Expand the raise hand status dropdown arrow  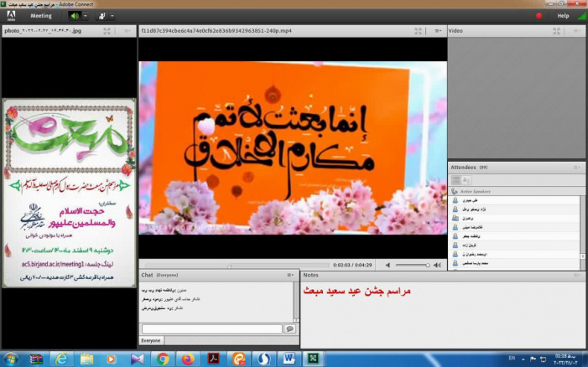point(112,16)
